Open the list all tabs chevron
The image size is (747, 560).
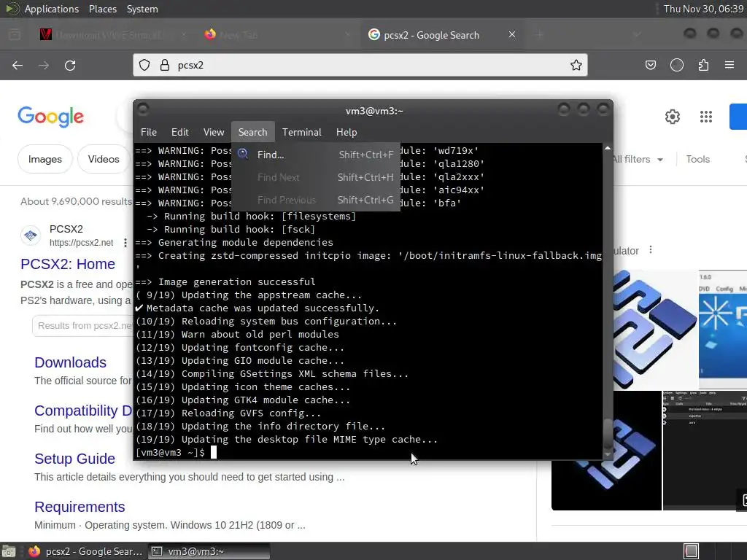click(637, 34)
